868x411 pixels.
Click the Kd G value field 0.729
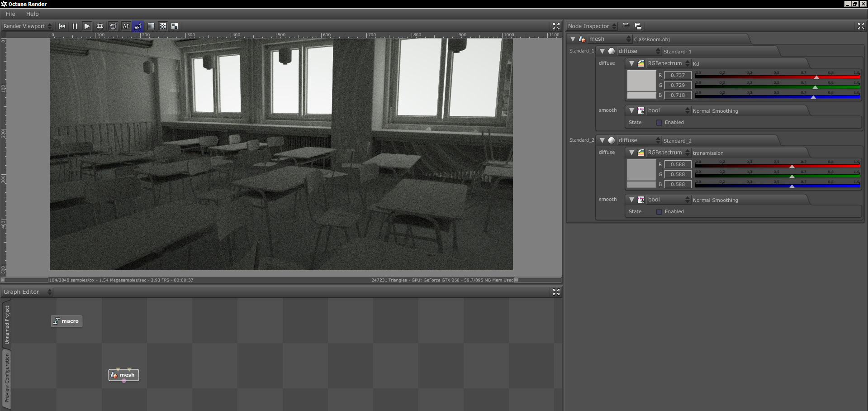point(678,86)
